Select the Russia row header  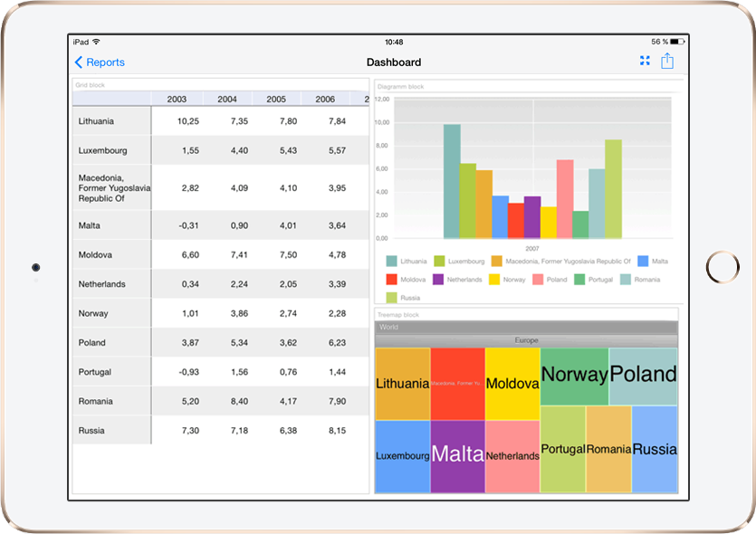(112, 431)
